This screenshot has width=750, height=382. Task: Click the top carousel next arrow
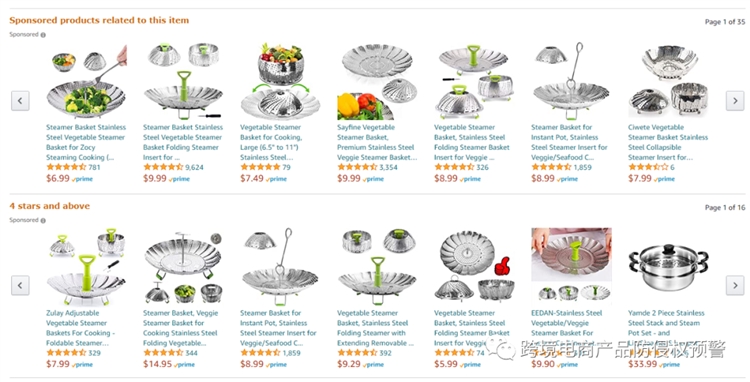(x=735, y=100)
